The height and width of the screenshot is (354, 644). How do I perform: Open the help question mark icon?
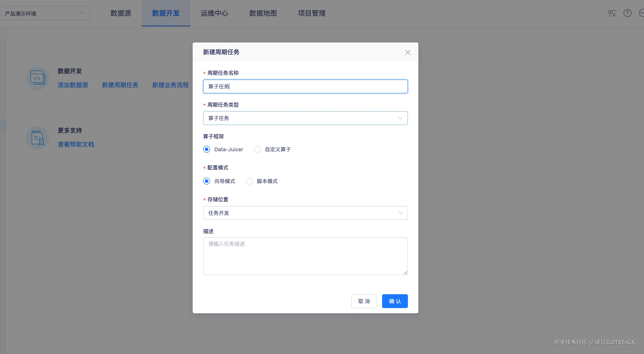[627, 13]
